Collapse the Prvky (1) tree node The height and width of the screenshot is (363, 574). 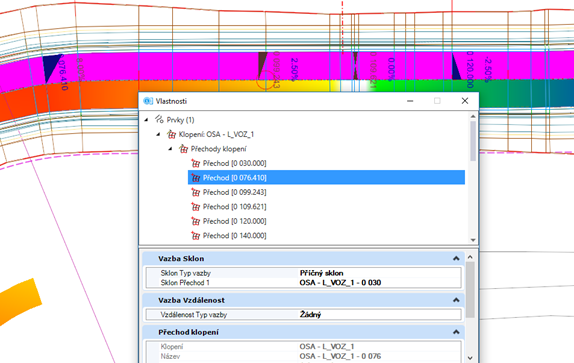click(146, 120)
